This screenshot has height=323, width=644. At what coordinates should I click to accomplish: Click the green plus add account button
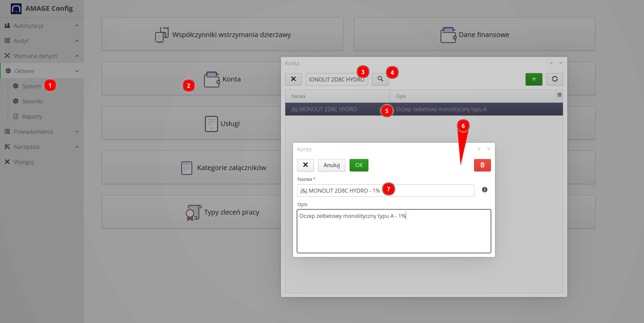[534, 79]
